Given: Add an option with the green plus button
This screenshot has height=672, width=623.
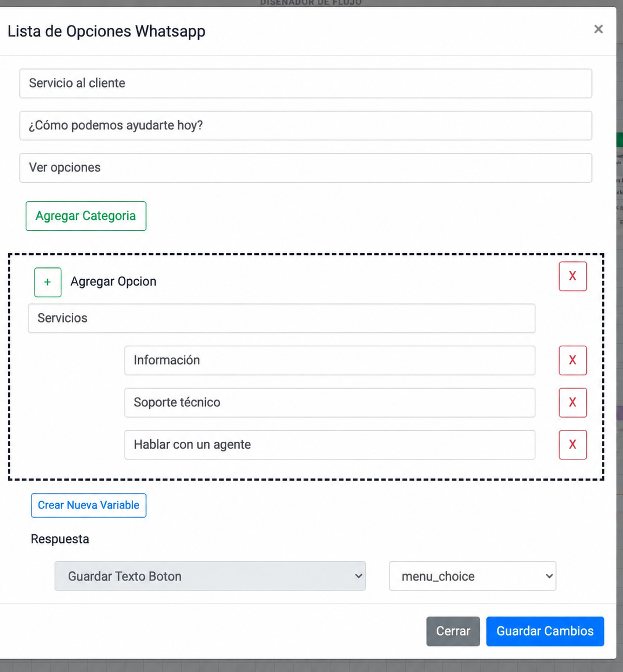Looking at the screenshot, I should pyautogui.click(x=48, y=282).
